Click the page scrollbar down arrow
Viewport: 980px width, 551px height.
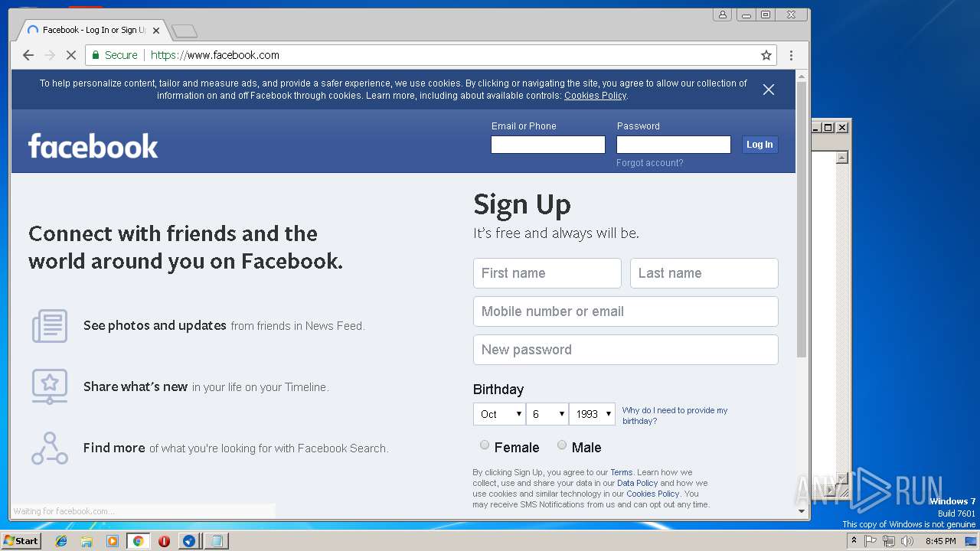[x=802, y=511]
